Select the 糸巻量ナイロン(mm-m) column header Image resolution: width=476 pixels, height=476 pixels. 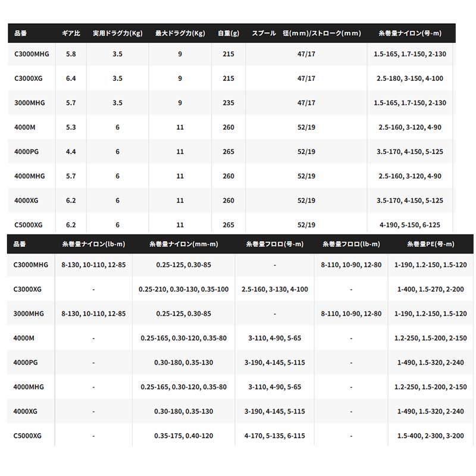click(x=183, y=244)
